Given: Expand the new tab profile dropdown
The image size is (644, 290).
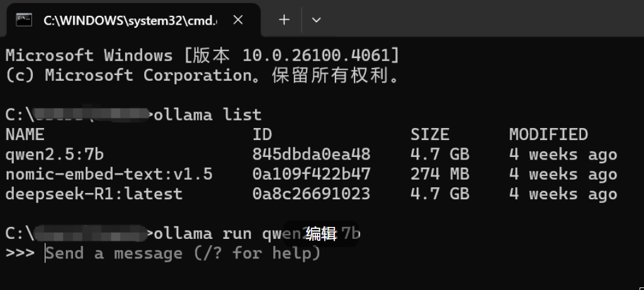Looking at the screenshot, I should [317, 20].
